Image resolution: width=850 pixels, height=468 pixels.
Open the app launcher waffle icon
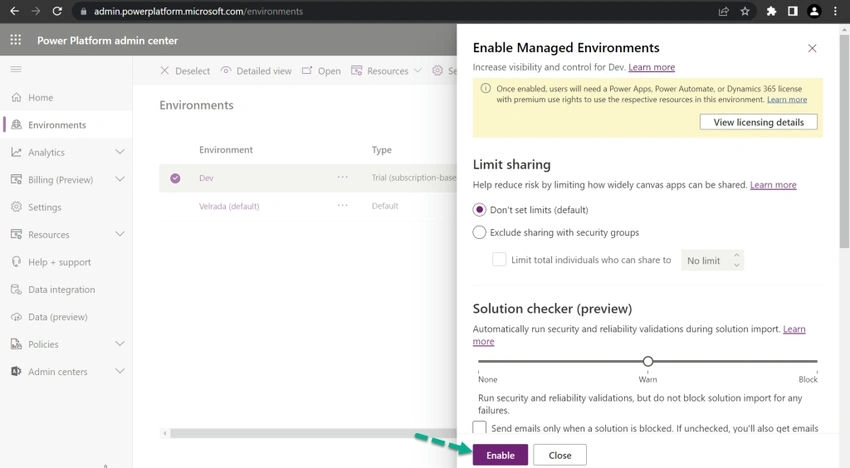(x=16, y=40)
